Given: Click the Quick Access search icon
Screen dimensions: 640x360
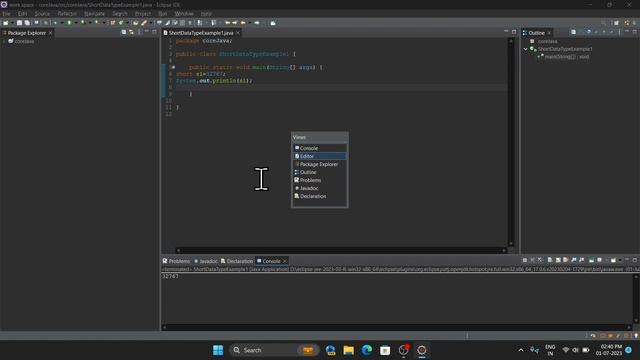Looking at the screenshot, I should click(x=604, y=23).
